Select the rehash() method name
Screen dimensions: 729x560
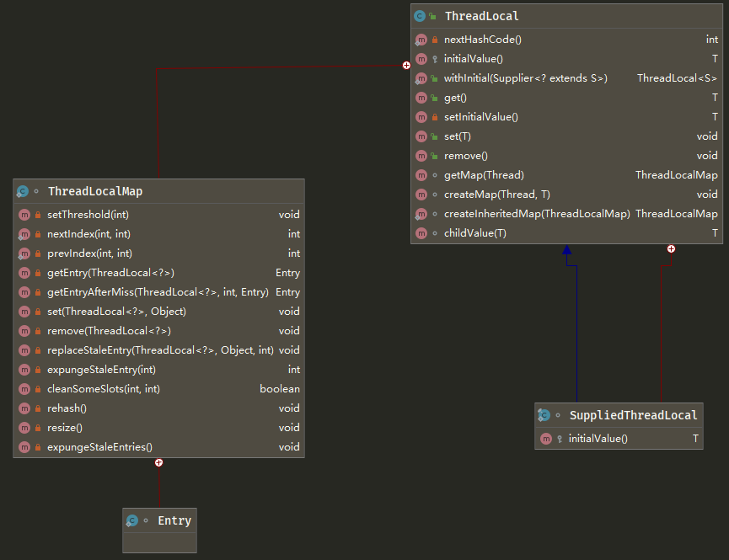pyautogui.click(x=67, y=408)
